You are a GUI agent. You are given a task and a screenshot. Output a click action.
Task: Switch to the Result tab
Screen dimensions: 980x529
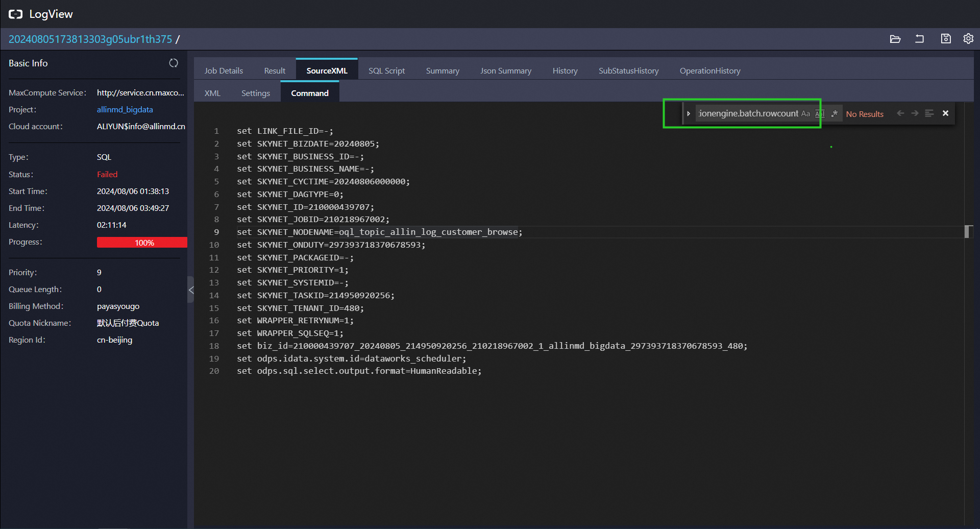[x=275, y=70]
